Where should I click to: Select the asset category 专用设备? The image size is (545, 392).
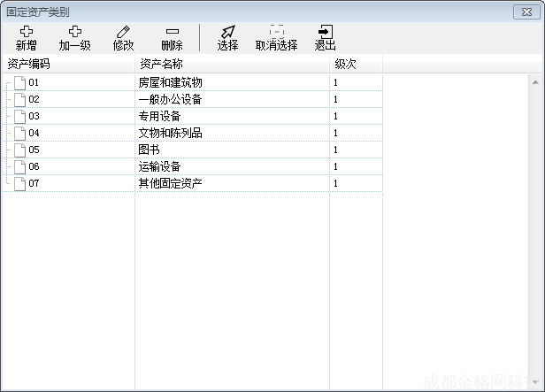click(x=159, y=116)
